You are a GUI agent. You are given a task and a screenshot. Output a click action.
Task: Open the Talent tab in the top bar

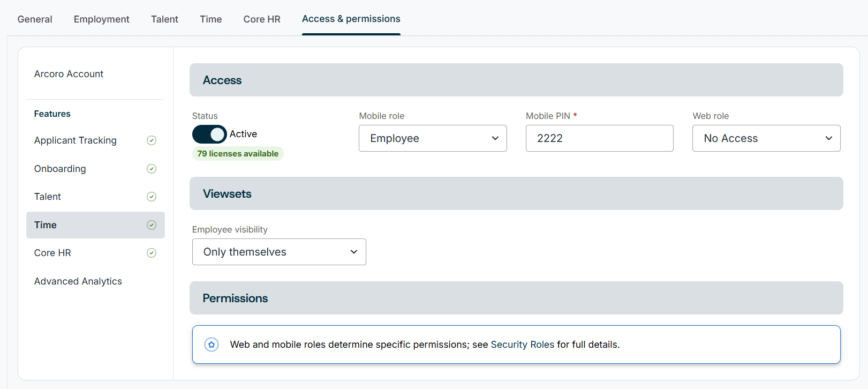164,19
